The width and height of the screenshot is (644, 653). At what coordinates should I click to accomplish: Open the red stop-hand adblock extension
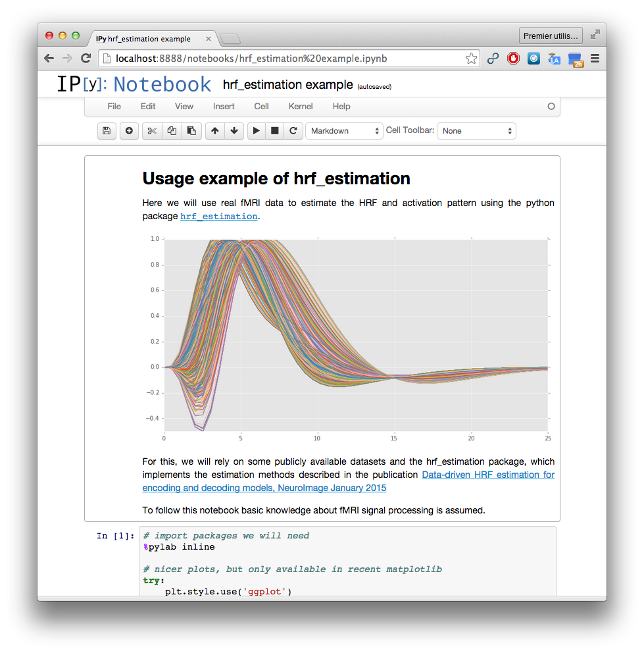513,59
